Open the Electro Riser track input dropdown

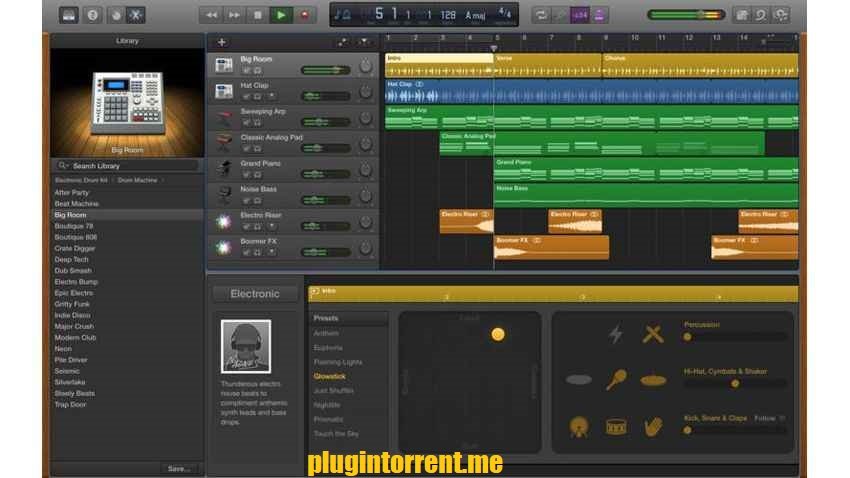click(x=272, y=227)
